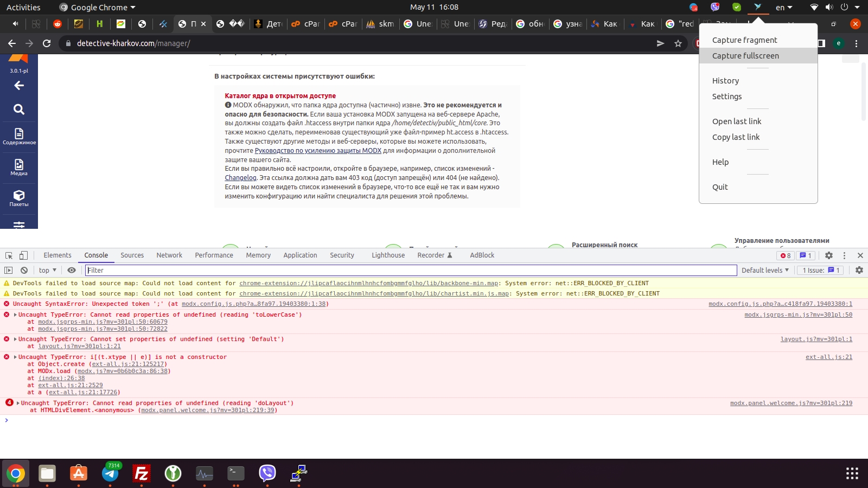Open the Changelog link
The width and height of the screenshot is (868, 488).
[x=240, y=178]
